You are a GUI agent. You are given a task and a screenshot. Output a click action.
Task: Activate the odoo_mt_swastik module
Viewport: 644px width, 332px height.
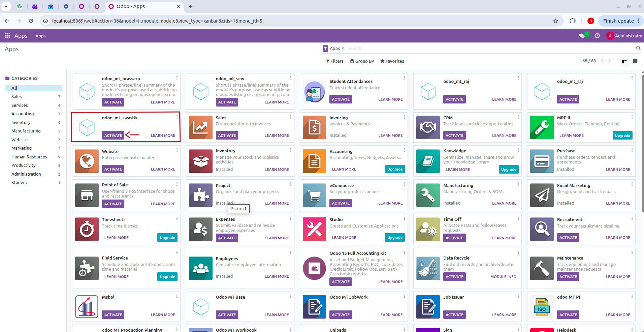point(113,135)
